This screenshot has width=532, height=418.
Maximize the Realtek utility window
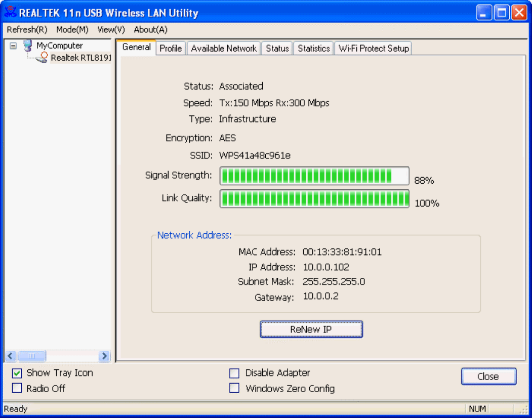502,13
